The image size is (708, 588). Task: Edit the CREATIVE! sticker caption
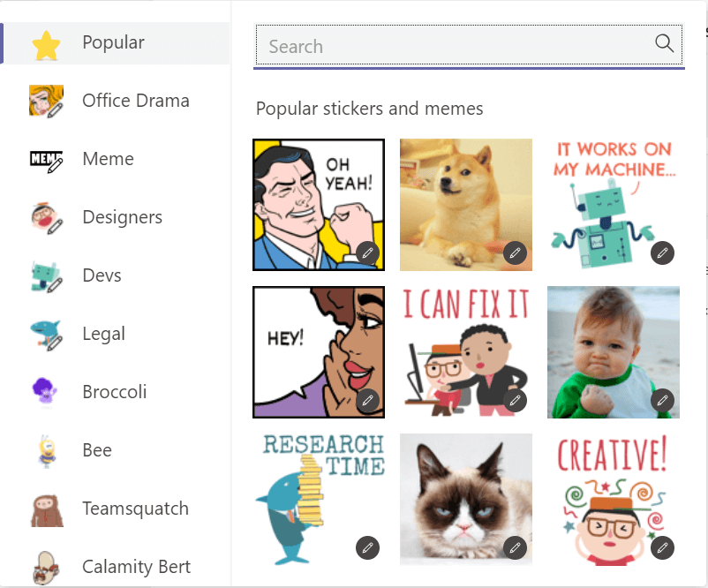click(662, 548)
